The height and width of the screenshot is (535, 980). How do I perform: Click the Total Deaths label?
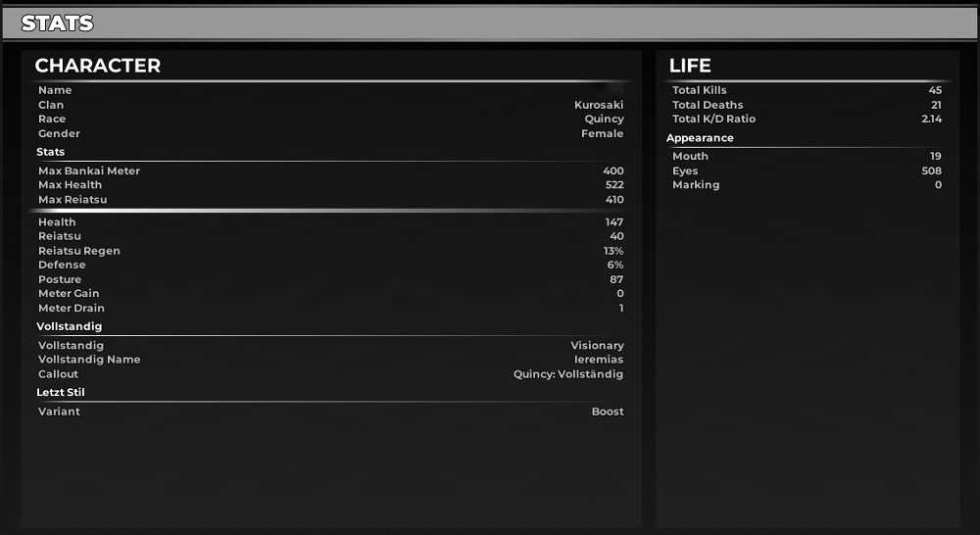pos(708,105)
